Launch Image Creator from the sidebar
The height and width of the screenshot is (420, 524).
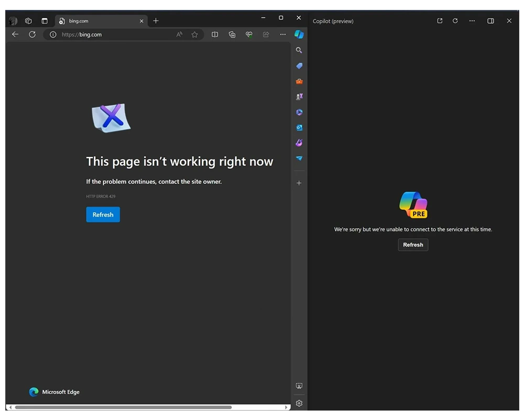click(x=299, y=142)
